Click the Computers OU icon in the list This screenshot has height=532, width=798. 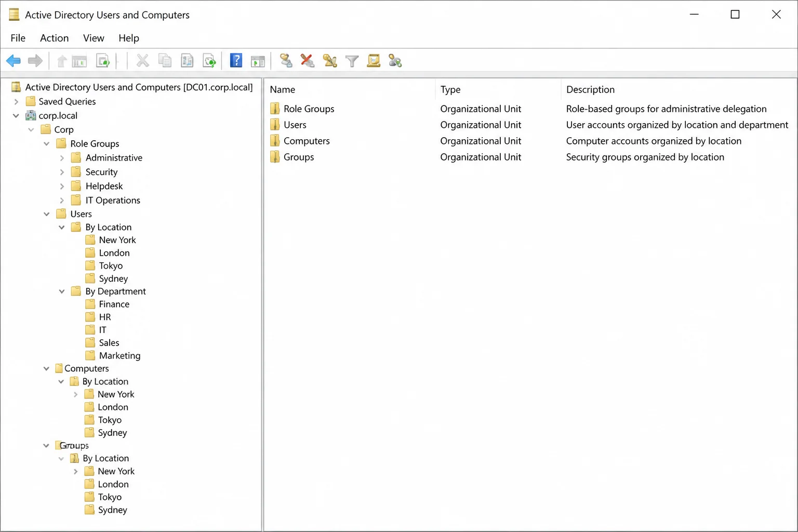(275, 141)
